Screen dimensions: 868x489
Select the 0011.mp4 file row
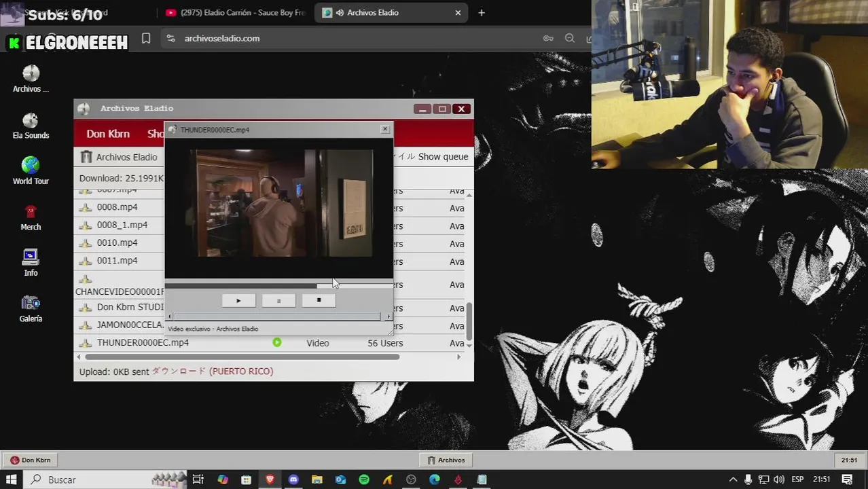pos(117,260)
